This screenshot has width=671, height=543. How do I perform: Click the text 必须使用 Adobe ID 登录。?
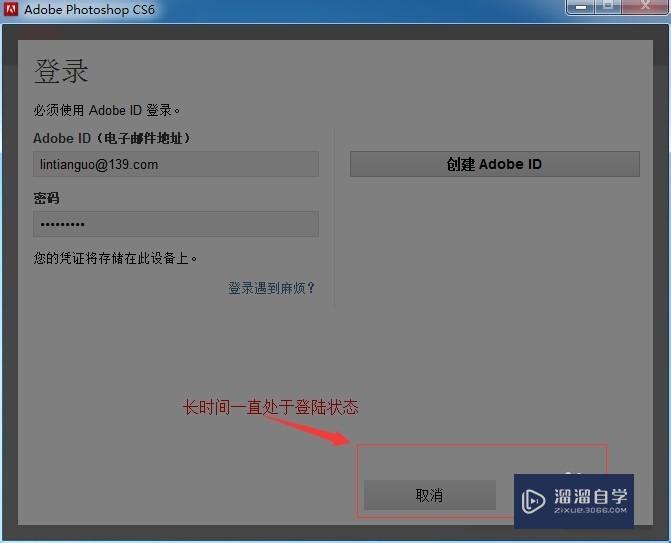(x=107, y=110)
